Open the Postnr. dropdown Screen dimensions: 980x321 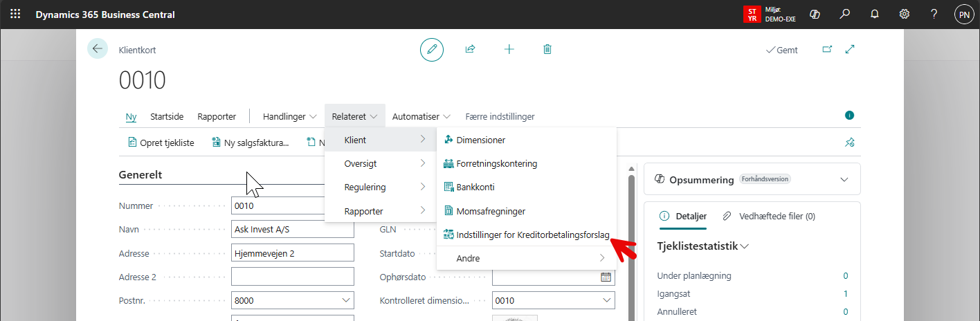point(346,301)
